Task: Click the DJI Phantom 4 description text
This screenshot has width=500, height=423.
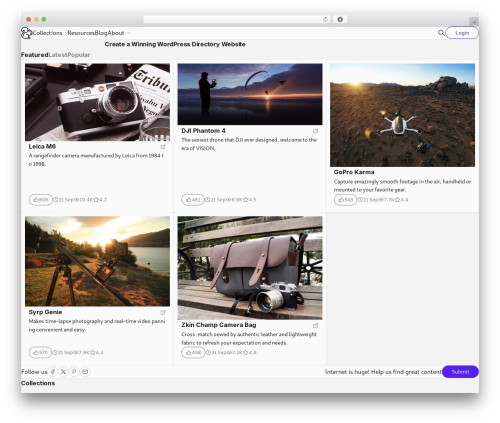Action: 249,144
